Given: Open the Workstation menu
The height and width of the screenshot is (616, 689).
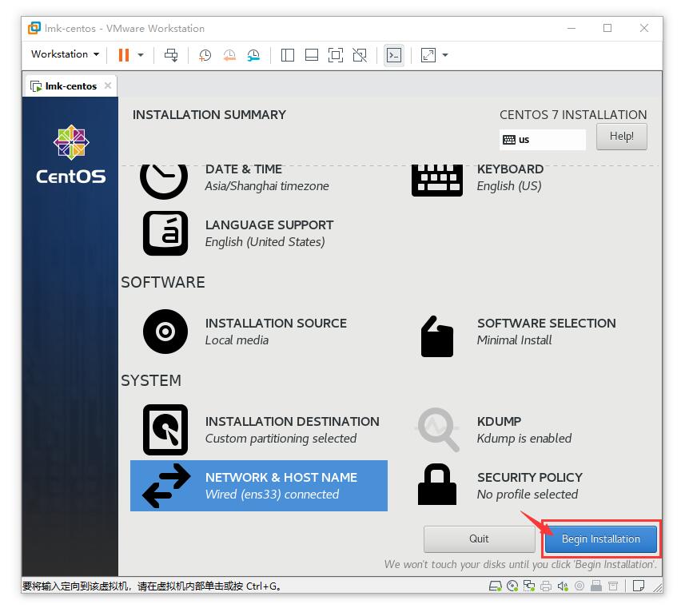Looking at the screenshot, I should coord(65,54).
